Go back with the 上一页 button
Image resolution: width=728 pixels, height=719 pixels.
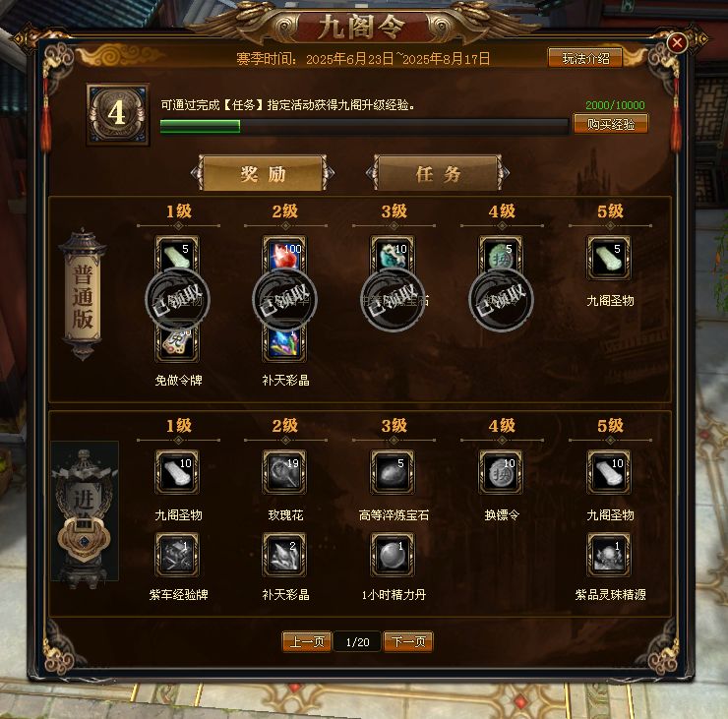pyautogui.click(x=306, y=642)
